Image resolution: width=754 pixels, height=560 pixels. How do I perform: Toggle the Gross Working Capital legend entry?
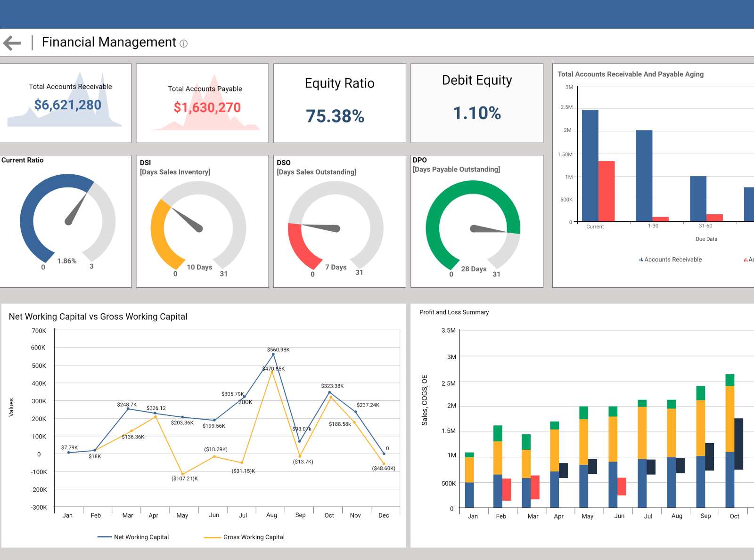[244, 537]
